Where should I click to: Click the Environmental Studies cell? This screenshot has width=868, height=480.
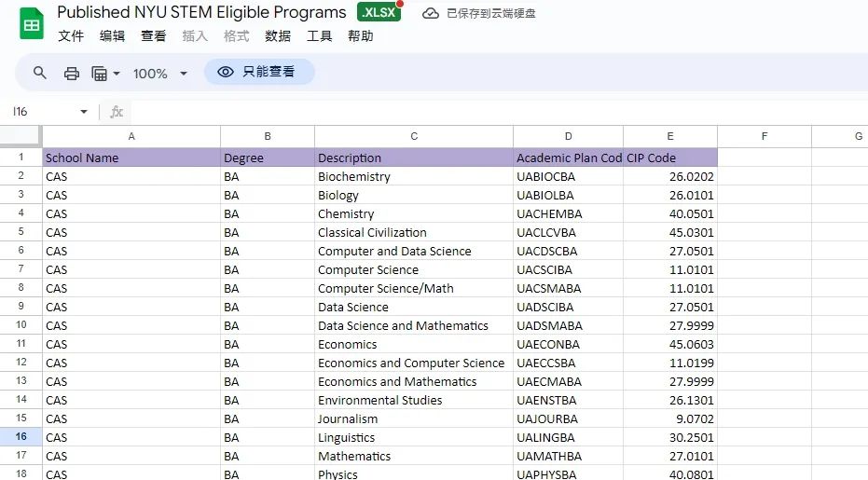click(414, 400)
